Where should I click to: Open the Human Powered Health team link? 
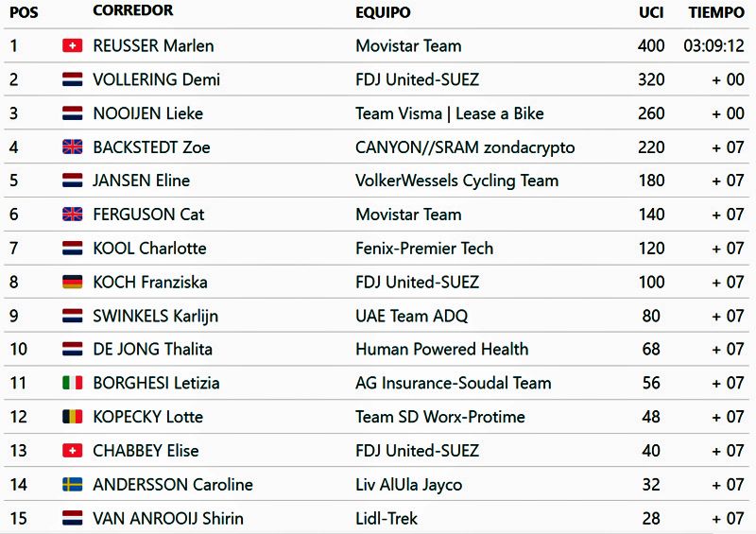pyautogui.click(x=441, y=350)
